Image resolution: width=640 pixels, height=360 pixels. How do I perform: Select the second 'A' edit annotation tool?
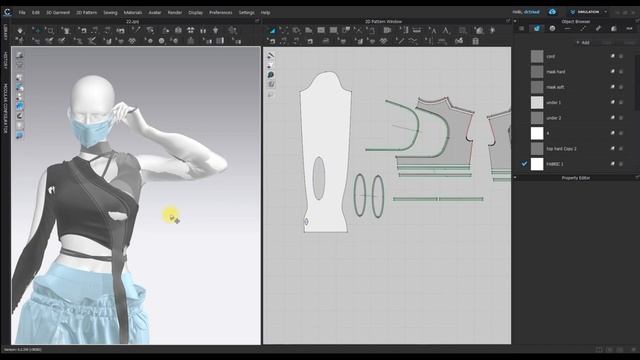tap(446, 31)
